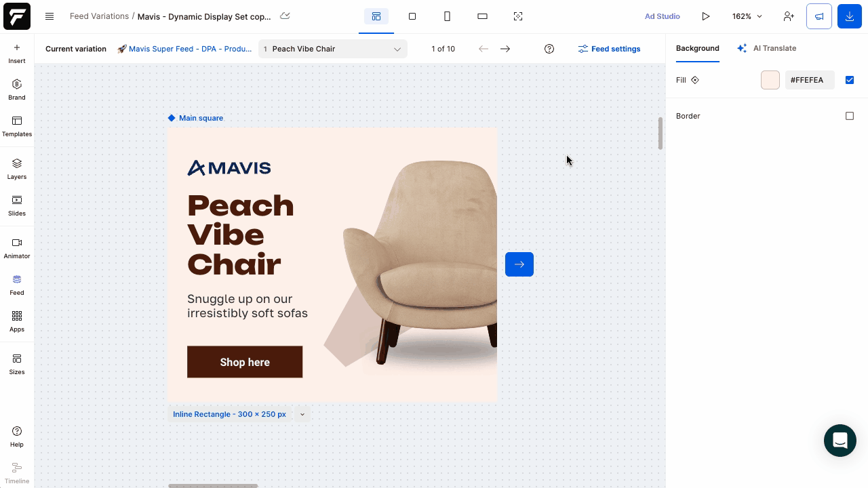Click the blue download export button

[850, 16]
